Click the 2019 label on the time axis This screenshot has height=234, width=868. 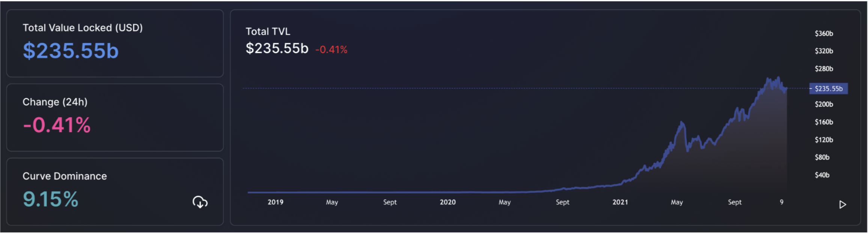click(x=275, y=202)
